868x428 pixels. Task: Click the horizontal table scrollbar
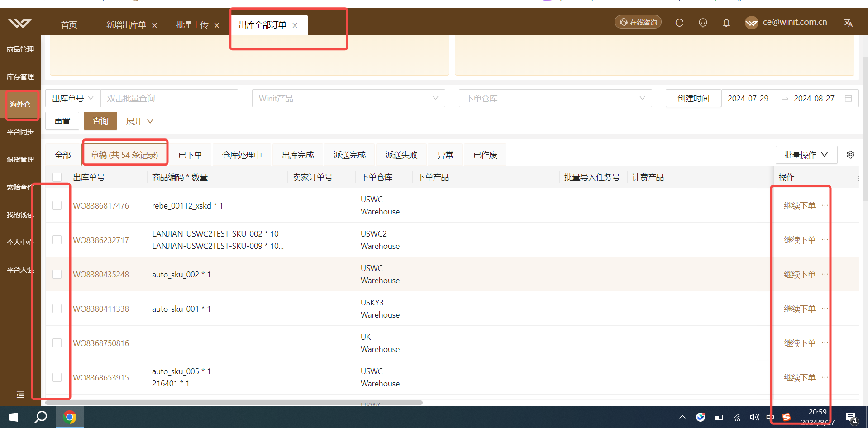click(x=234, y=403)
